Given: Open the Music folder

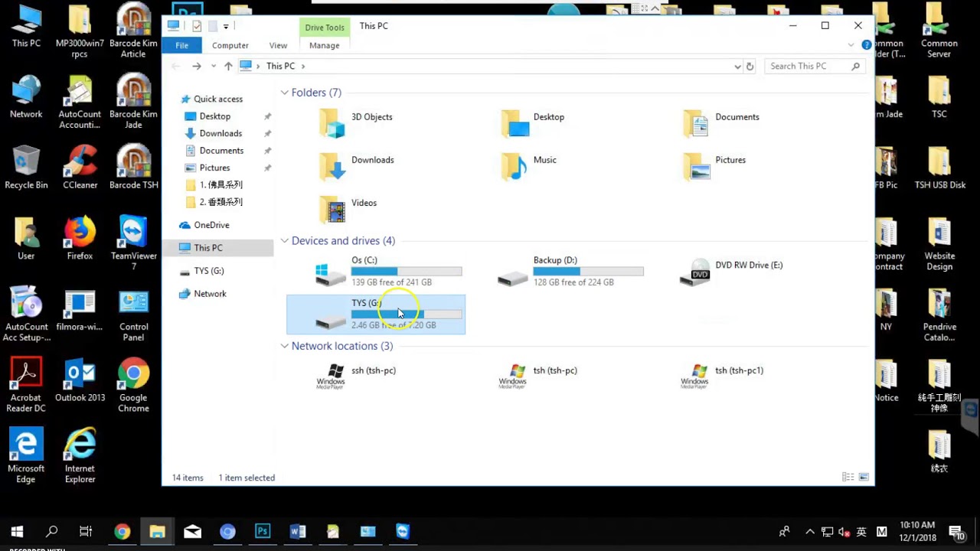Looking at the screenshot, I should pyautogui.click(x=529, y=166).
